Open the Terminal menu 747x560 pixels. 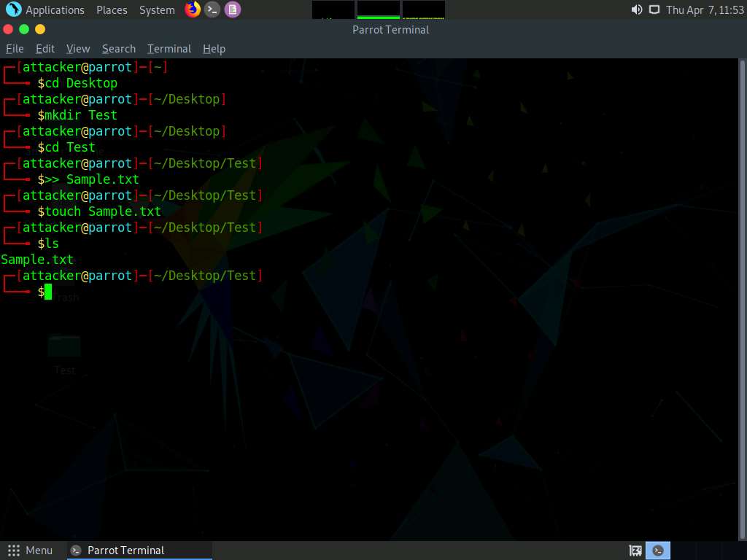[x=169, y=49]
